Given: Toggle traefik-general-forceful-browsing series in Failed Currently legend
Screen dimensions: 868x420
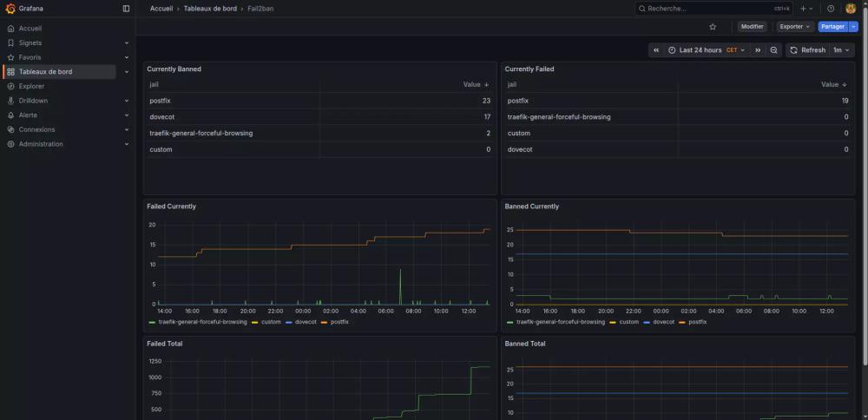Looking at the screenshot, I should [202, 322].
